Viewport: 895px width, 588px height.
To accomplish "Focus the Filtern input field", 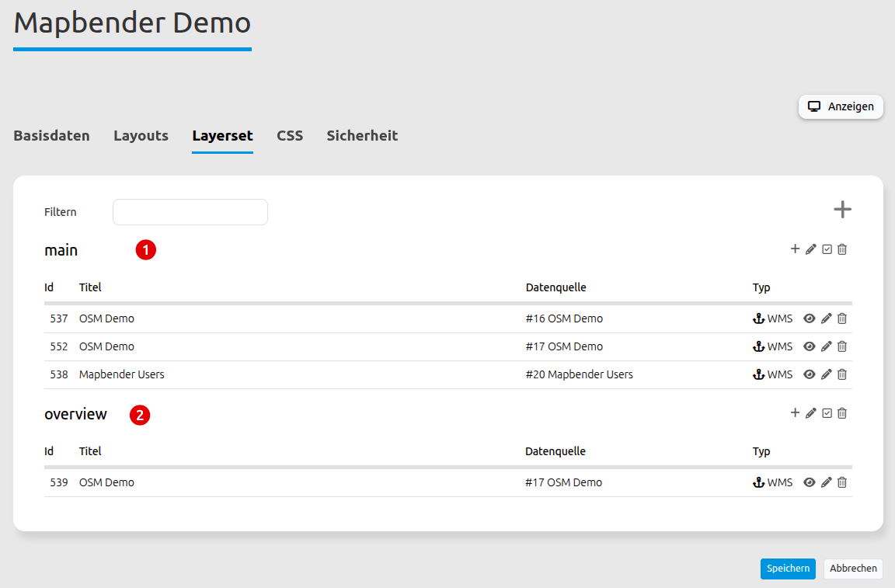I will (x=190, y=212).
